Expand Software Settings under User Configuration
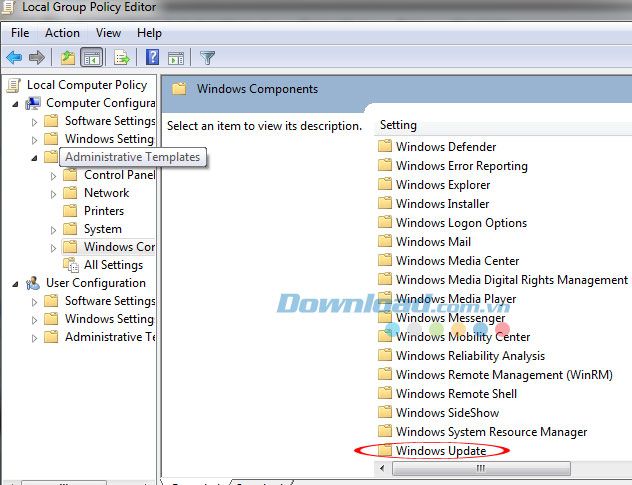The height and width of the screenshot is (485, 632). click(x=35, y=302)
